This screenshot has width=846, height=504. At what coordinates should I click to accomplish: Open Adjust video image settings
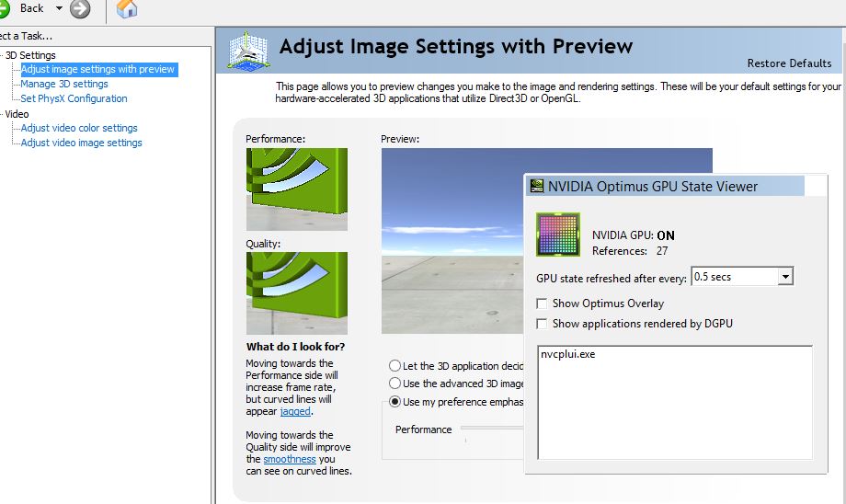click(82, 143)
